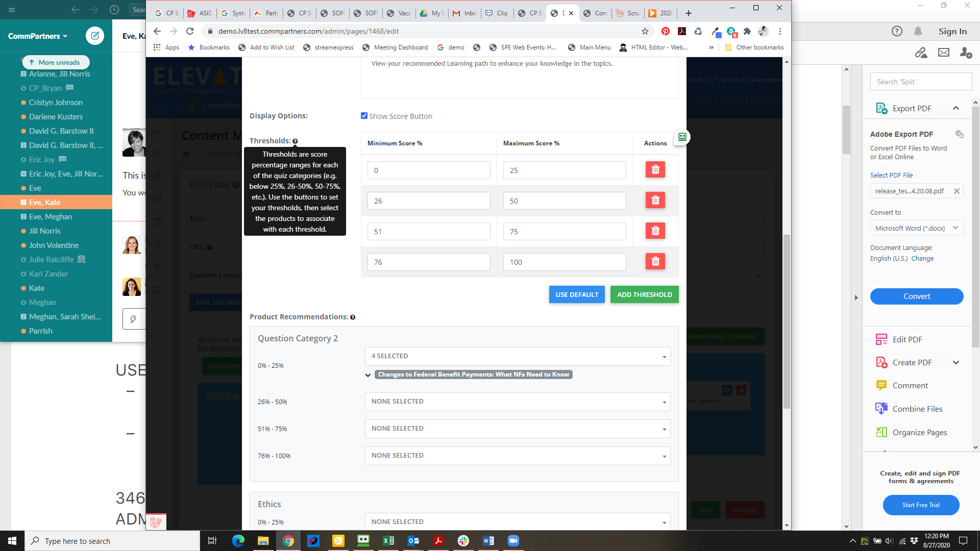Open Excel from the taskbar

[x=388, y=541]
